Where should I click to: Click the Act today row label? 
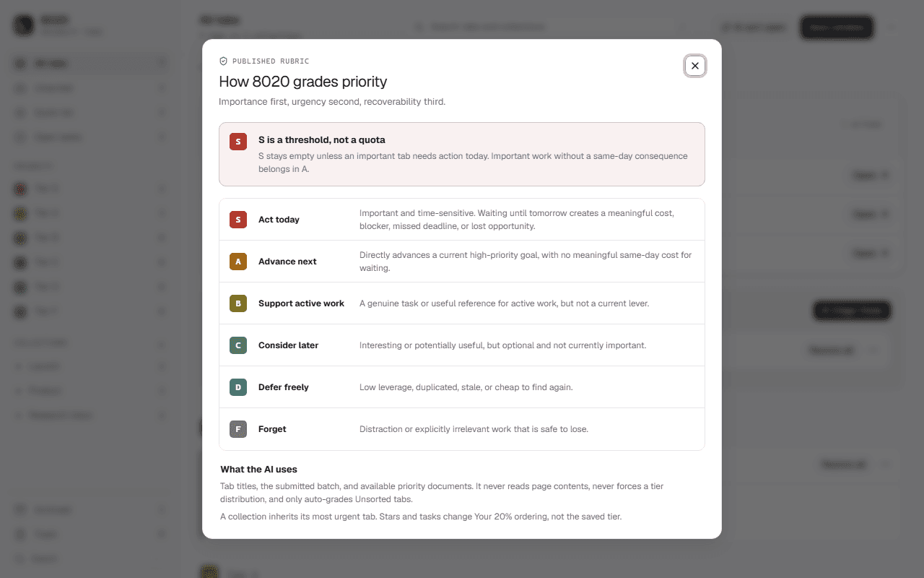(279, 220)
